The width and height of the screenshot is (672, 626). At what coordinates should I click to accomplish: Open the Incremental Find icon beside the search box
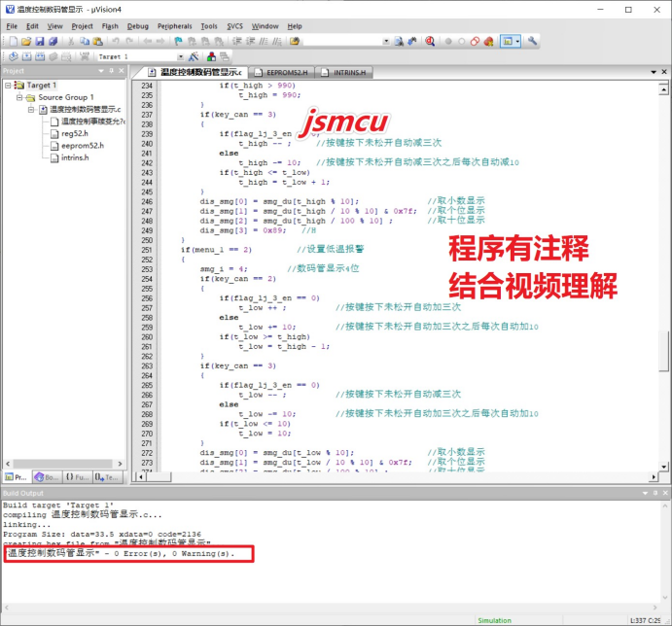(412, 41)
